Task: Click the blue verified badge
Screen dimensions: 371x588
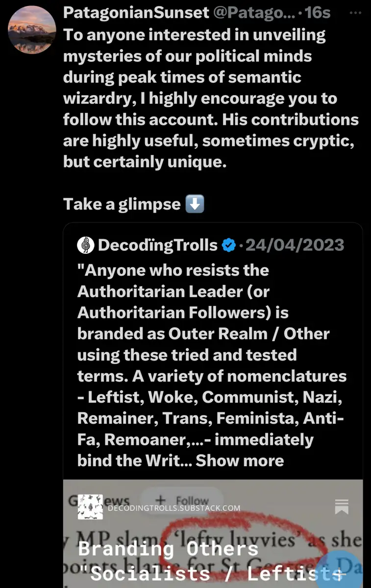Action: tap(229, 245)
